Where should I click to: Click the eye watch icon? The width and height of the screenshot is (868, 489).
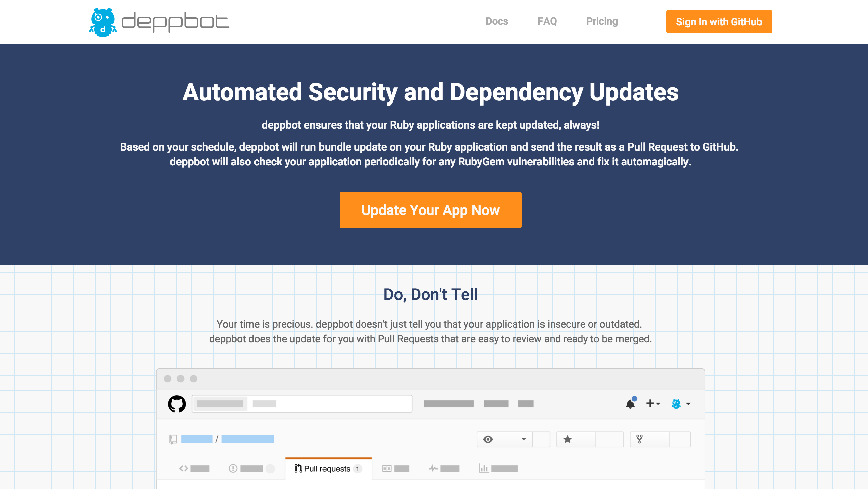pyautogui.click(x=488, y=439)
